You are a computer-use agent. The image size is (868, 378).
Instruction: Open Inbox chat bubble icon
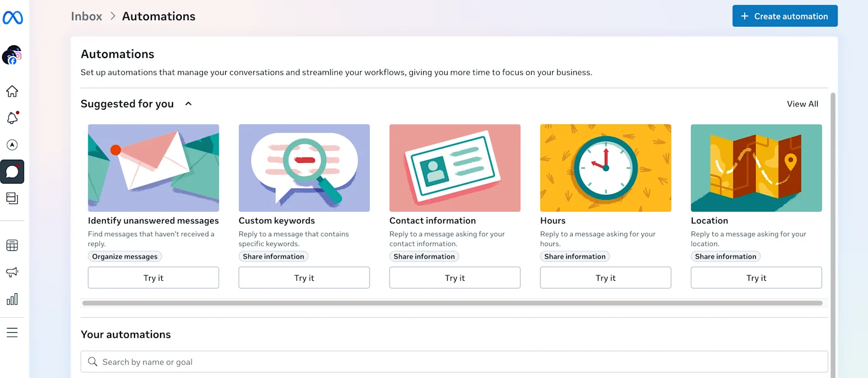[x=12, y=172]
